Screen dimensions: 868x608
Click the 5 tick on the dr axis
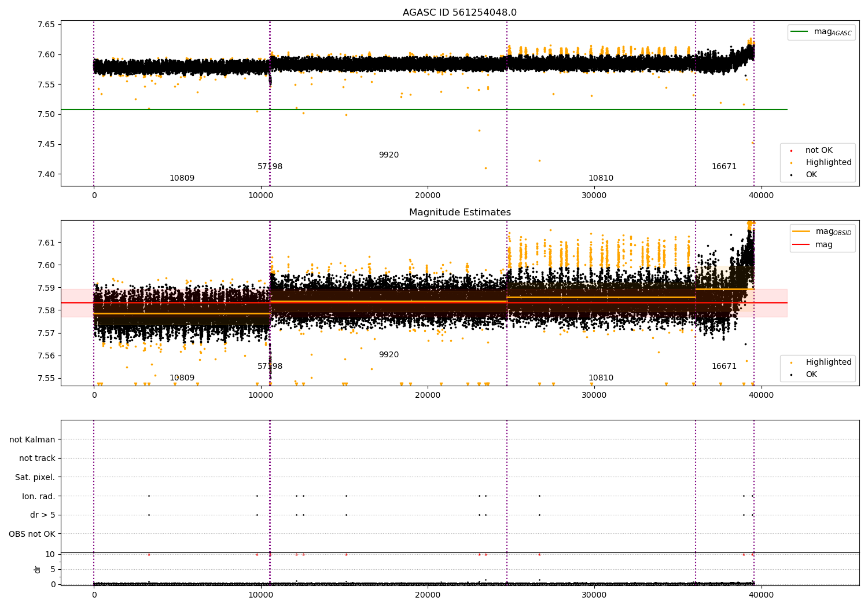(53, 570)
